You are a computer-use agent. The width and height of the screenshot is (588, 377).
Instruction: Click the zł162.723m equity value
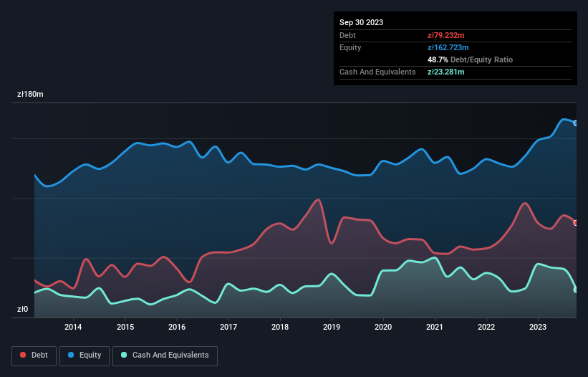click(x=448, y=47)
